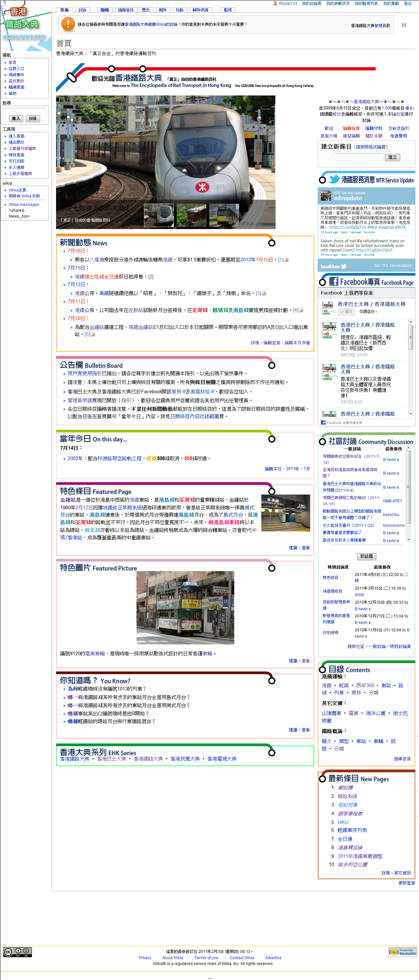
Task: Click the community discussion scrollbar down arrow
Action: (408, 540)
